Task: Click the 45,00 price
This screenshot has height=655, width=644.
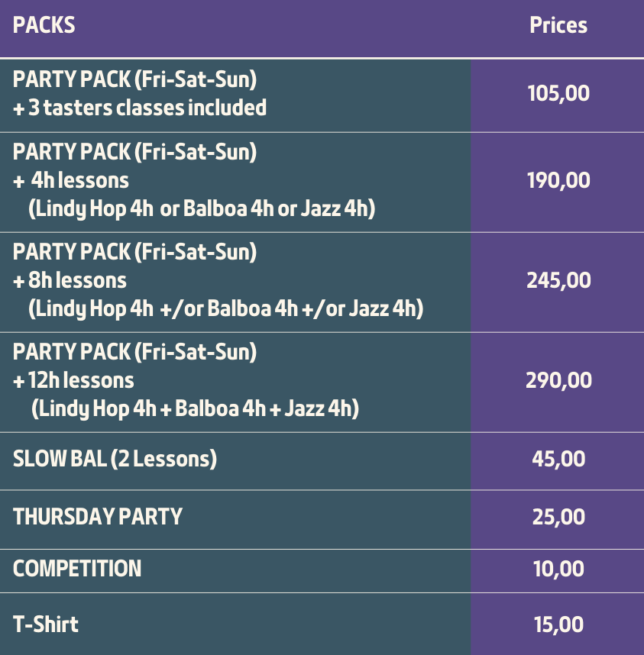Action: 558,459
